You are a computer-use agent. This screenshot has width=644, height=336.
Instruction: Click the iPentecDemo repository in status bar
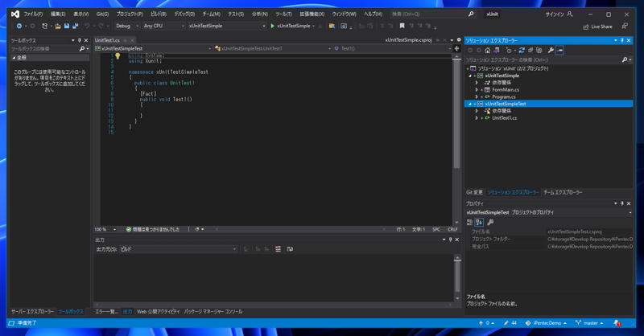coord(546,323)
